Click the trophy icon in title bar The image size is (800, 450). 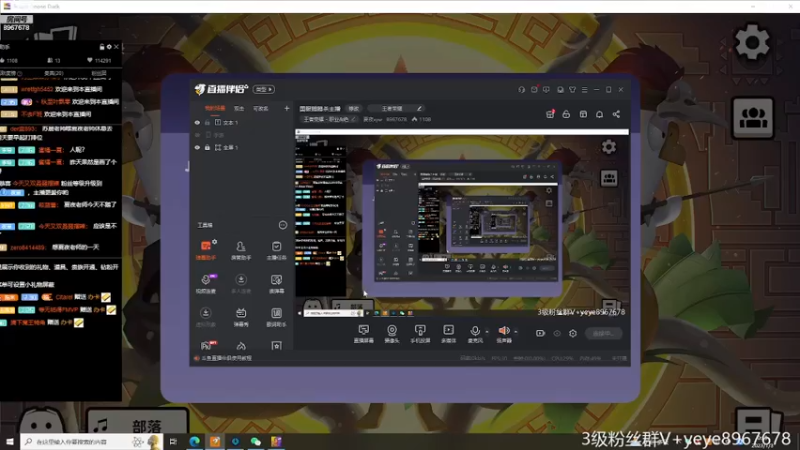(572, 89)
